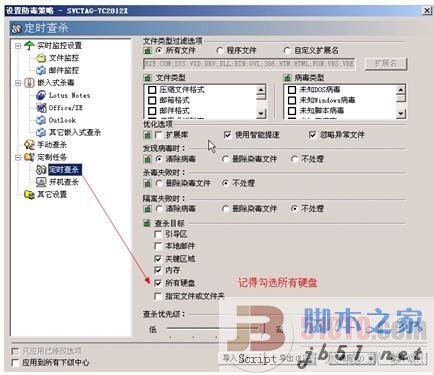
Task: Click 病毒类型 list scroll up arrow
Action: point(401,90)
